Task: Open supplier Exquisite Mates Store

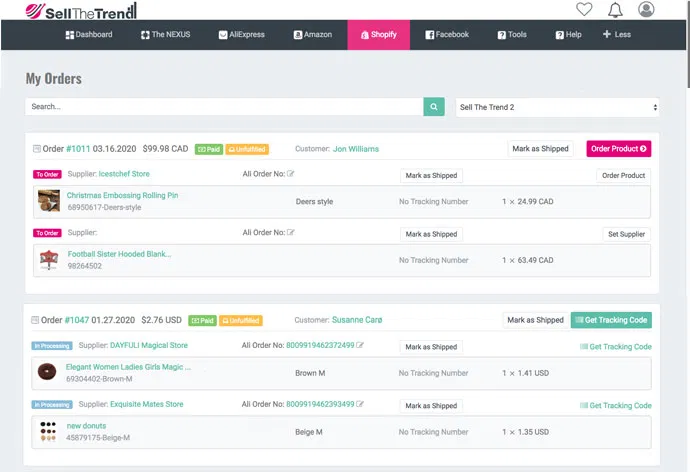Action: (147, 404)
